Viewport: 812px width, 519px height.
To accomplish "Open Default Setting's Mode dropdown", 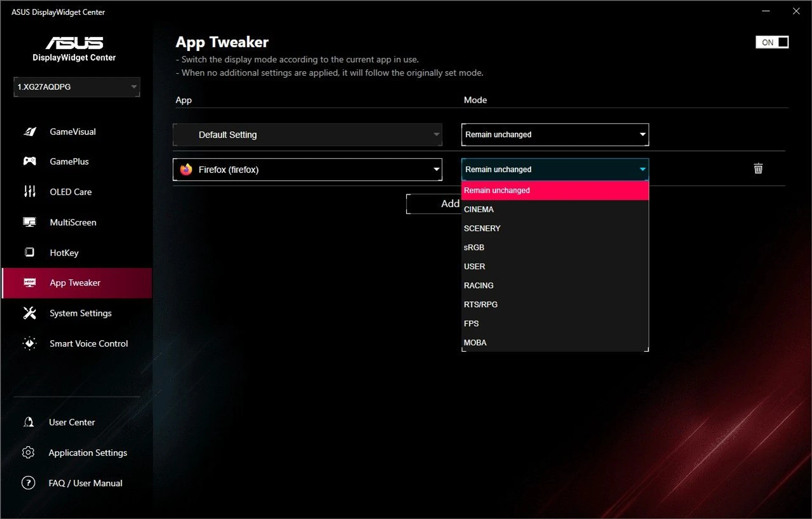I will pos(555,135).
